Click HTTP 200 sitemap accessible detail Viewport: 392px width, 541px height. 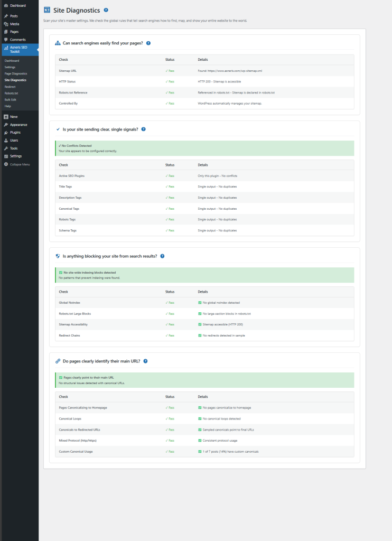tap(219, 82)
